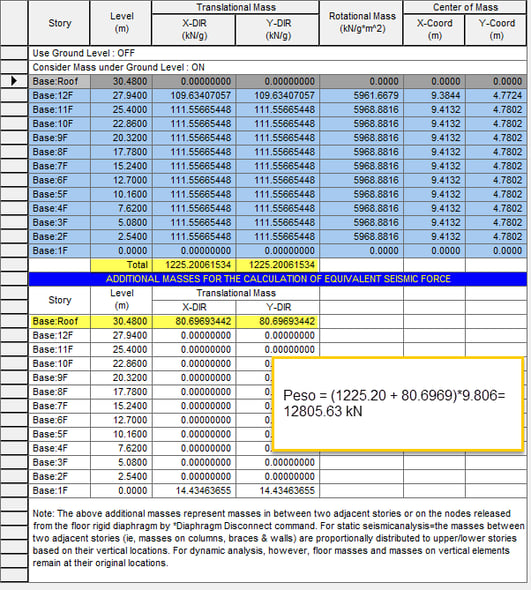Select Base:5F story cell in top table
Viewport: 531px width, 590px height.
click(59, 194)
